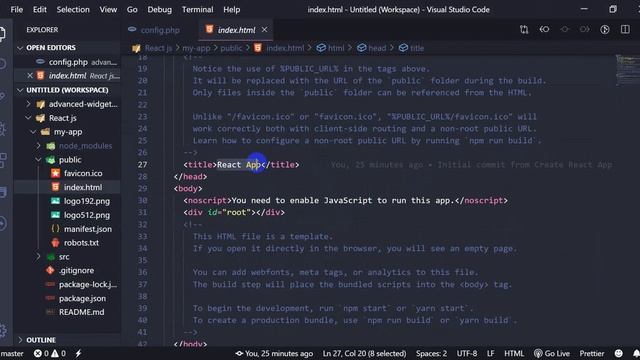Click the smiley feedback icon
Viewport: 640px width, 360px height.
(619, 353)
